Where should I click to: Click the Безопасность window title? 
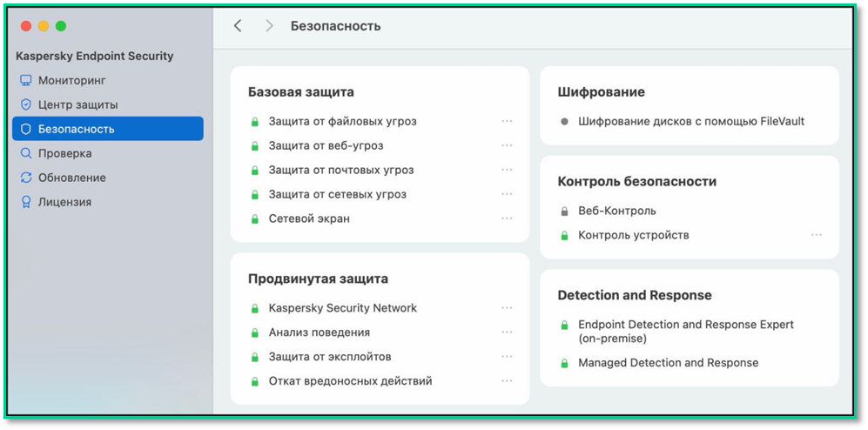[x=336, y=25]
